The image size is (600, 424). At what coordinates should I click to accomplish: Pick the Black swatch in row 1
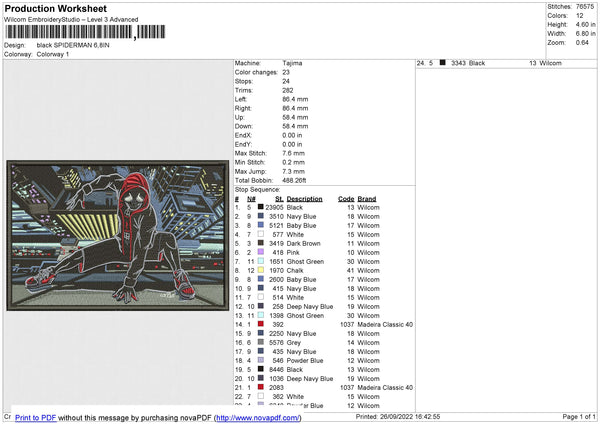[261, 207]
